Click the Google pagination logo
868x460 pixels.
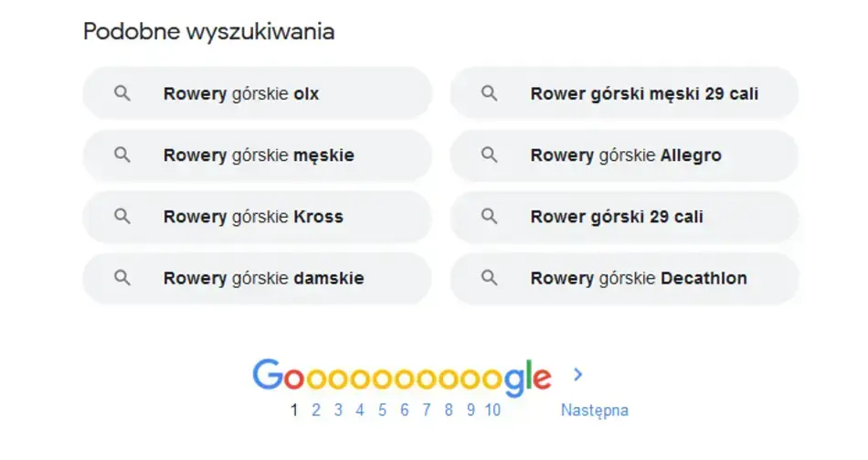pyautogui.click(x=401, y=376)
